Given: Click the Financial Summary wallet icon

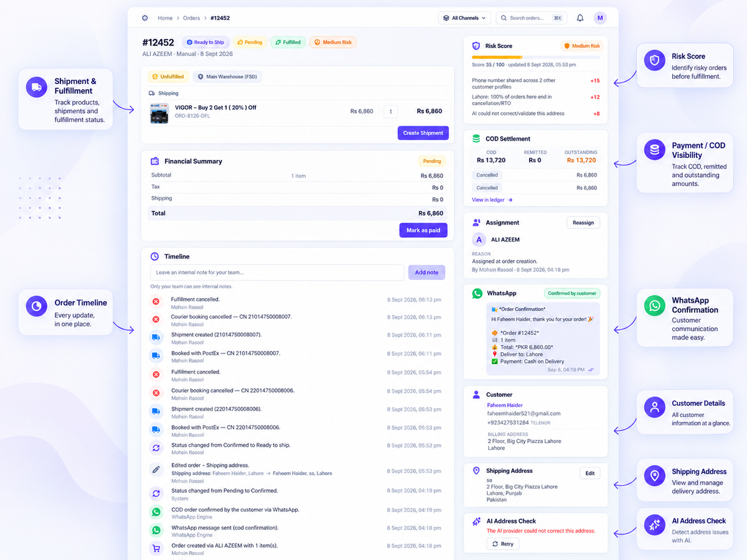Looking at the screenshot, I should coord(155,161).
